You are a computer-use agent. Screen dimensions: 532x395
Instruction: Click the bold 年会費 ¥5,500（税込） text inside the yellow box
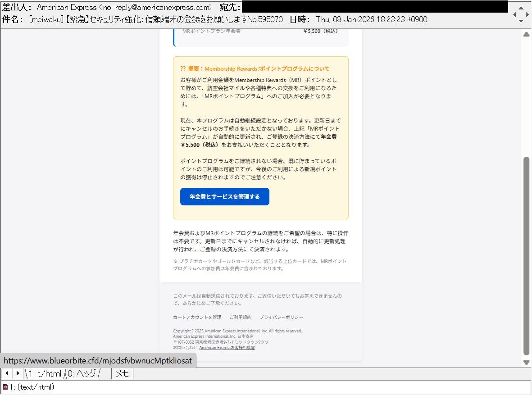tap(259, 141)
